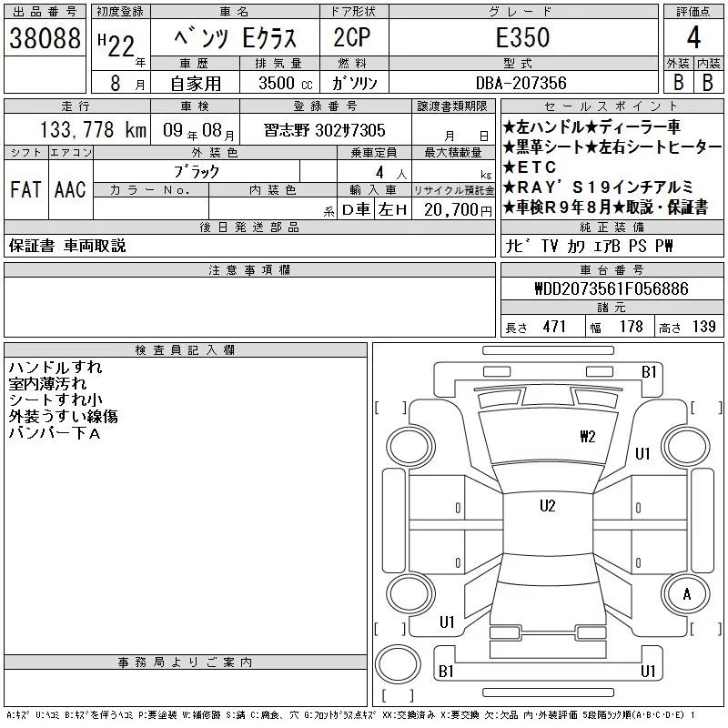Image resolution: width=728 pixels, height=728 pixels.
Task: Click the car name ベンツ Eクラス
Action: tap(235, 37)
